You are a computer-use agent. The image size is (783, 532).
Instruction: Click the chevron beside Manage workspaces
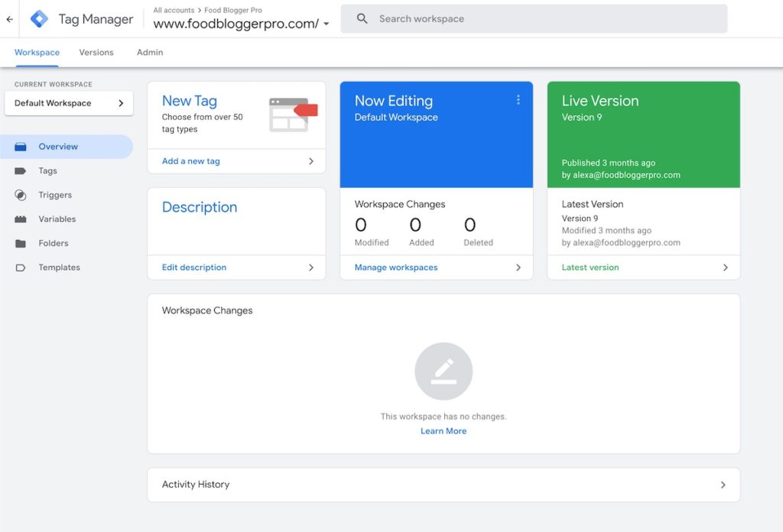click(x=518, y=268)
